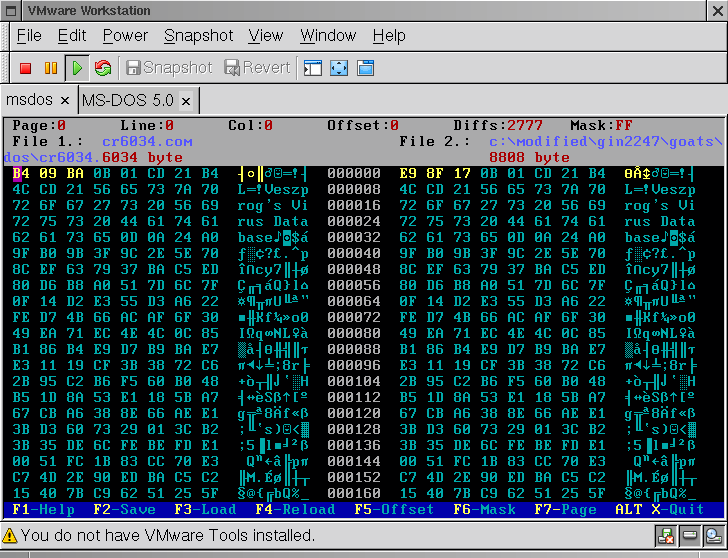
Task: Open the Edit menu
Action: pos(72,36)
